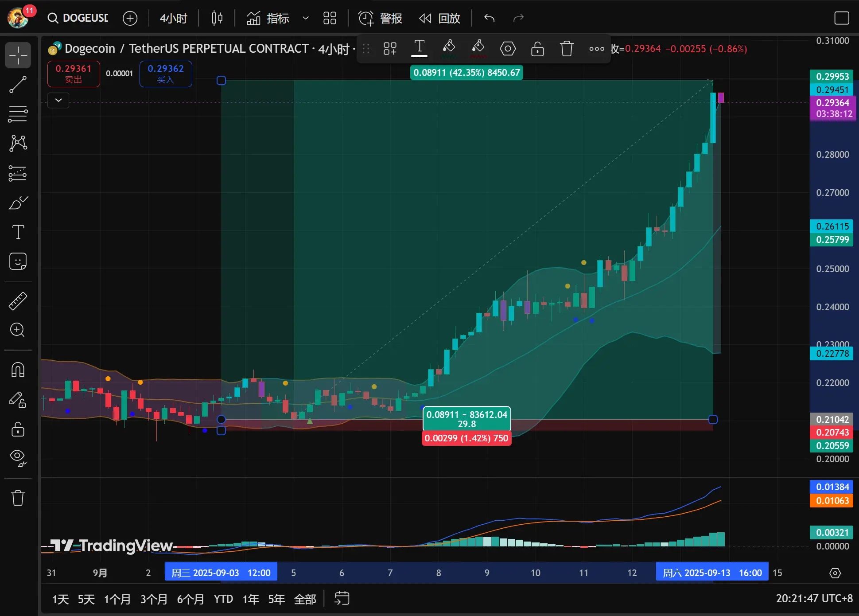Select the brush drawing tool

tap(18, 203)
